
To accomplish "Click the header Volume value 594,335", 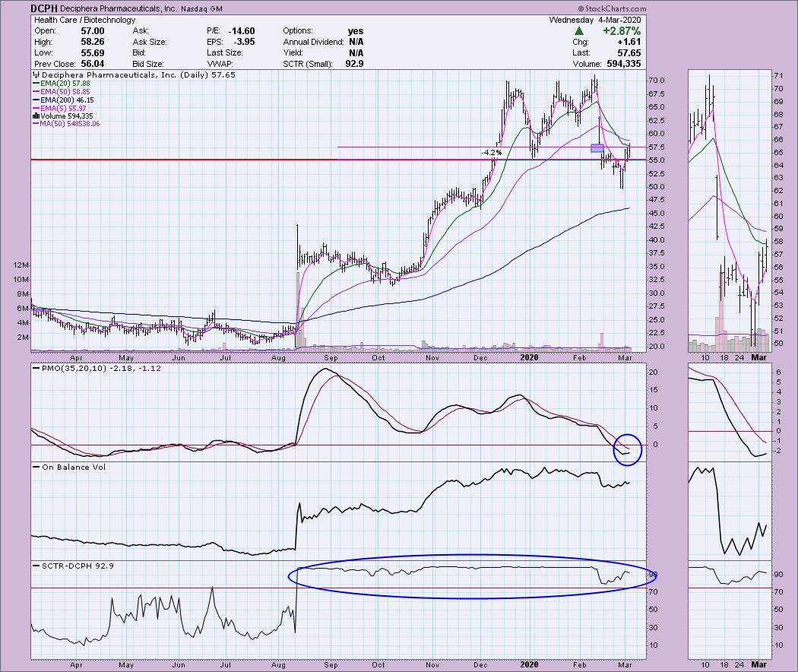I will pyautogui.click(x=623, y=64).
